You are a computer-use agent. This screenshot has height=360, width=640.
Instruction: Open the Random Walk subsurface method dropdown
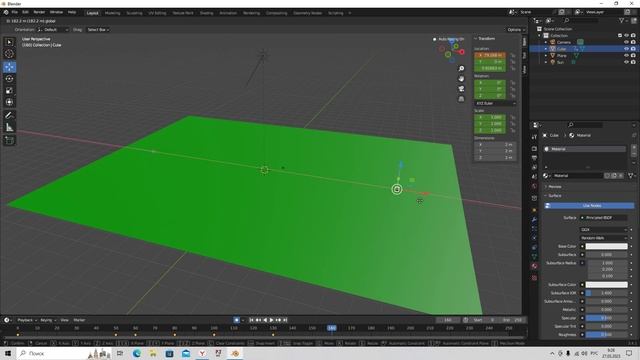pos(604,238)
